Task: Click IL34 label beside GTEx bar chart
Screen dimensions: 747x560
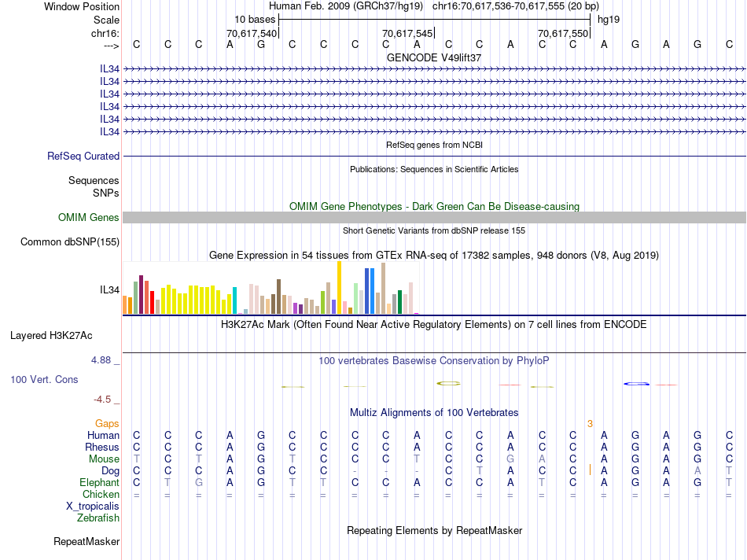Action: click(x=109, y=289)
